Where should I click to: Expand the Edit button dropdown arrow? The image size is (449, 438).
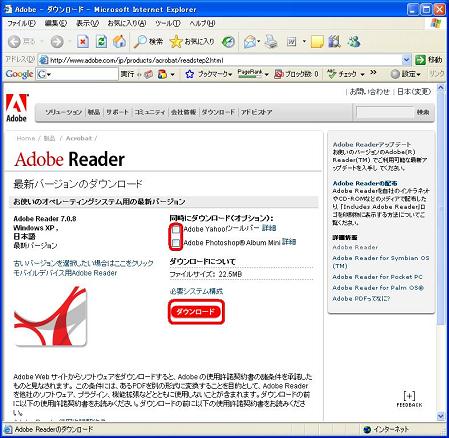304,42
